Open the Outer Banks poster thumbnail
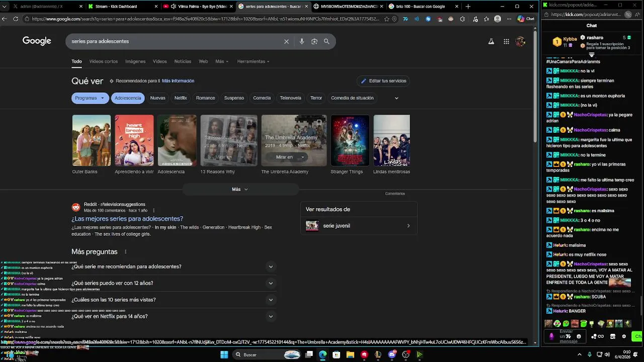The height and width of the screenshot is (362, 644). click(x=92, y=140)
